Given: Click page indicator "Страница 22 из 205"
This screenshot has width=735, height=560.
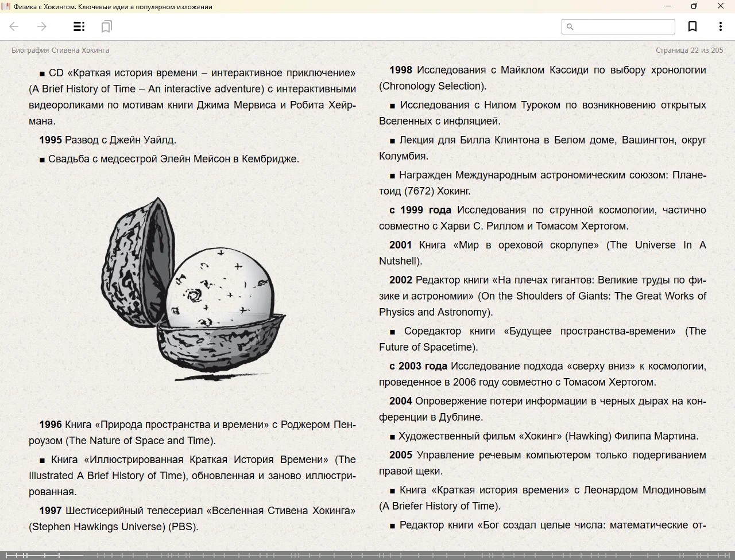Looking at the screenshot, I should 689,50.
